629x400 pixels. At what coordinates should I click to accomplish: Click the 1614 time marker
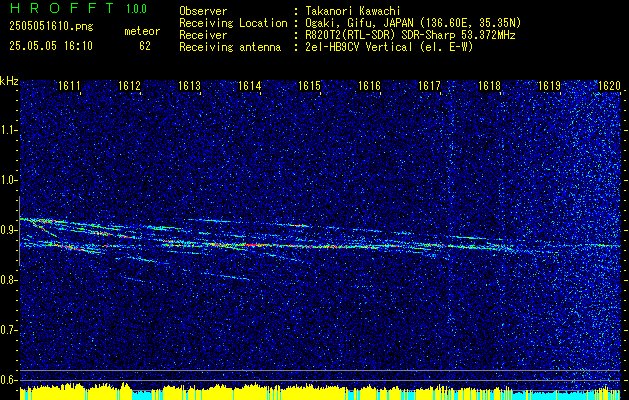[250, 85]
